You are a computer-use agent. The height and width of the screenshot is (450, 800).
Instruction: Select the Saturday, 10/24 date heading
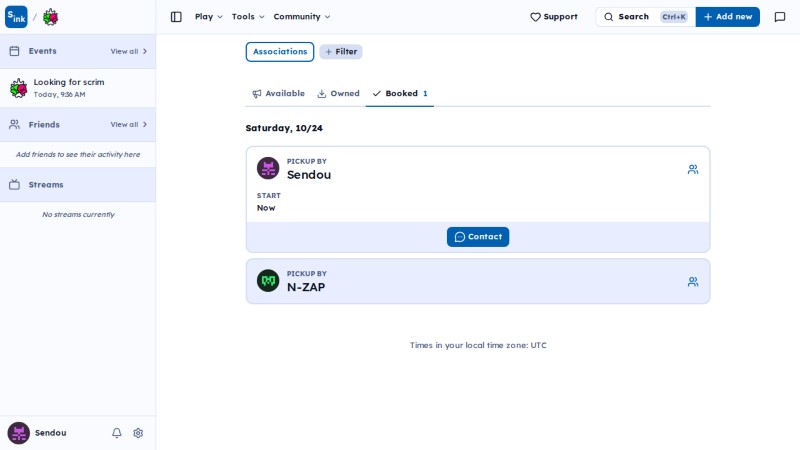click(x=284, y=128)
